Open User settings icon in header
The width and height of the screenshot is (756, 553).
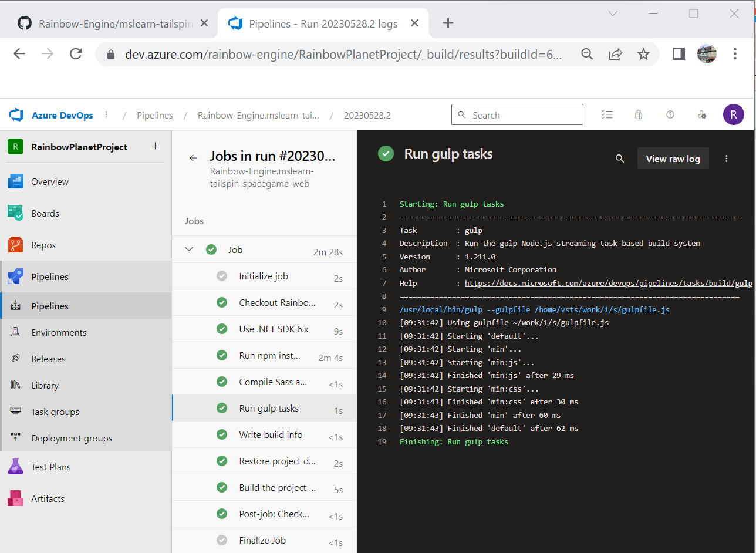(x=702, y=115)
